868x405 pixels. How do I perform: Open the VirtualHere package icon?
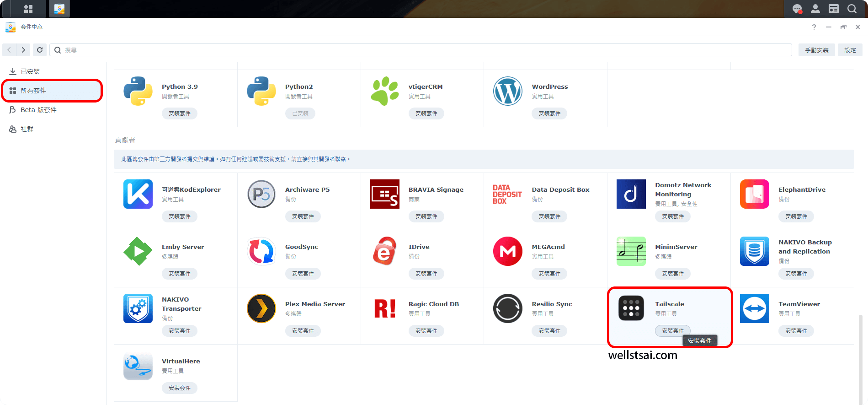(138, 366)
